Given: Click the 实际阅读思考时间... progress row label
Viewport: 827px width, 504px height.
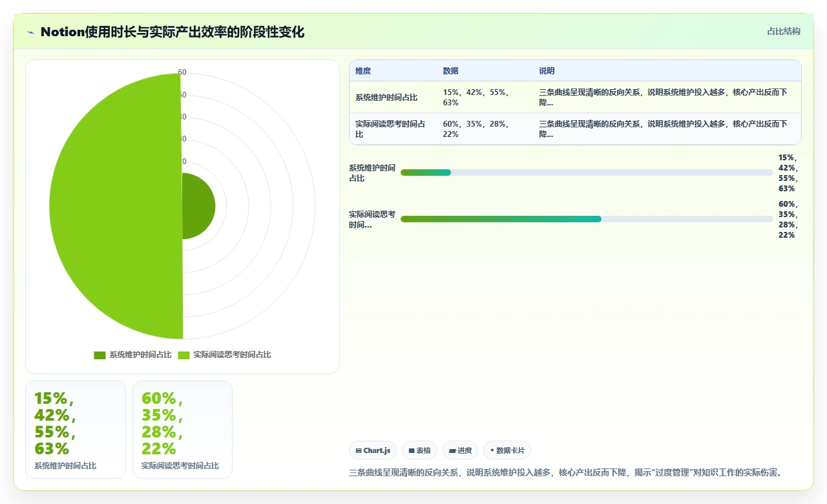Looking at the screenshot, I should tap(372, 220).
